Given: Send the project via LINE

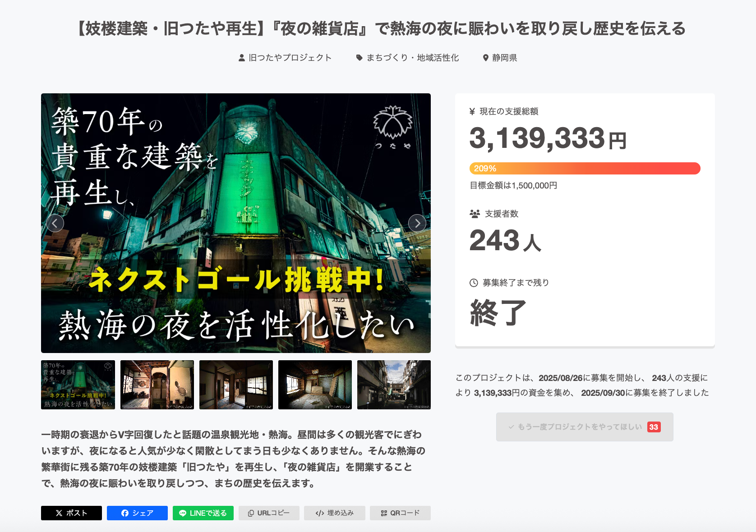Looking at the screenshot, I should 203,513.
